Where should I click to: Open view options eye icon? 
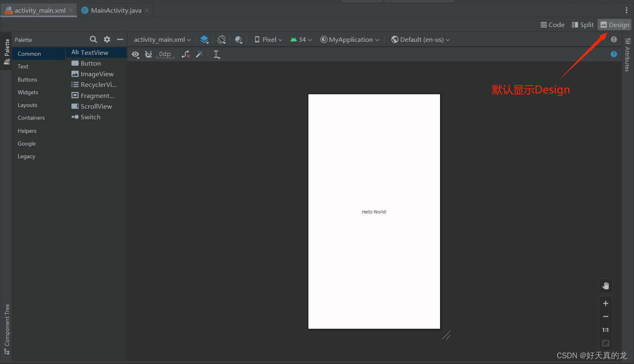point(136,54)
